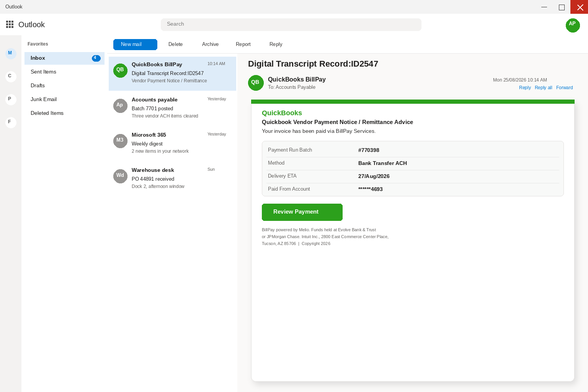Click the Favorites section header
Image resolution: width=588 pixels, height=392 pixels.
(38, 44)
